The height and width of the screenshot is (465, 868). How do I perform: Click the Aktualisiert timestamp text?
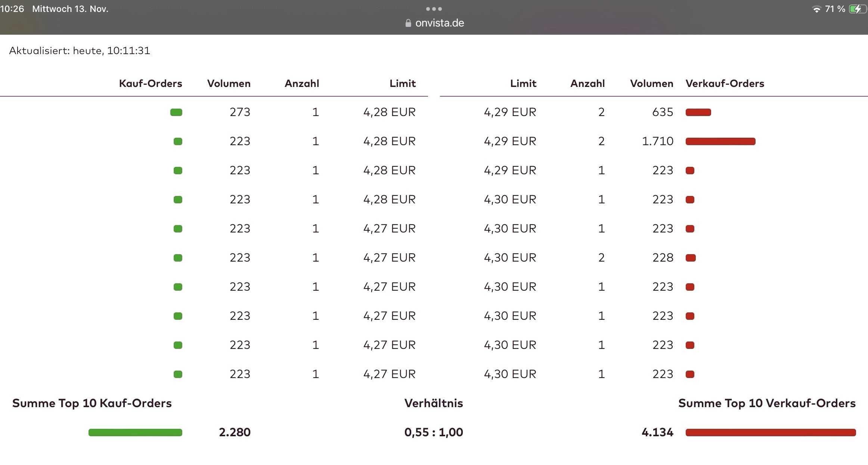click(x=80, y=51)
